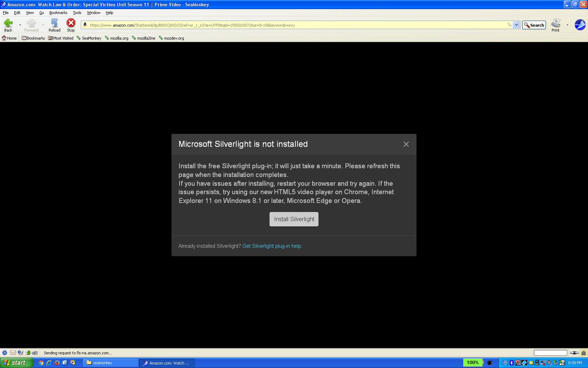Open the Tools menu

(77, 13)
